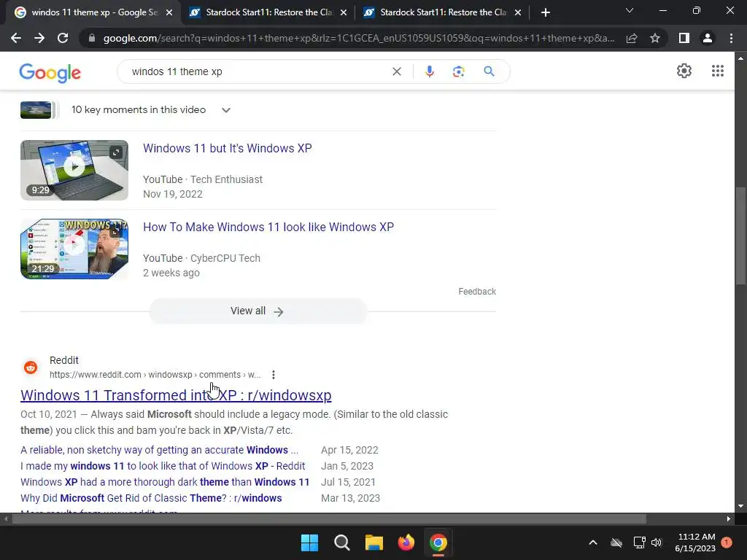747x560 pixels.
Task: Switch to third tab, Stardock Start11
Action: [x=443, y=12]
